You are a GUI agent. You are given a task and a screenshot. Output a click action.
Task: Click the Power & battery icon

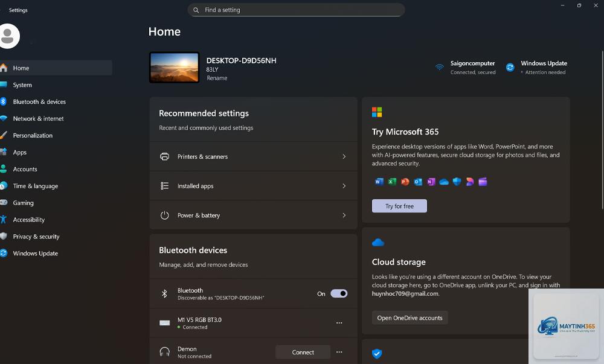coord(164,215)
